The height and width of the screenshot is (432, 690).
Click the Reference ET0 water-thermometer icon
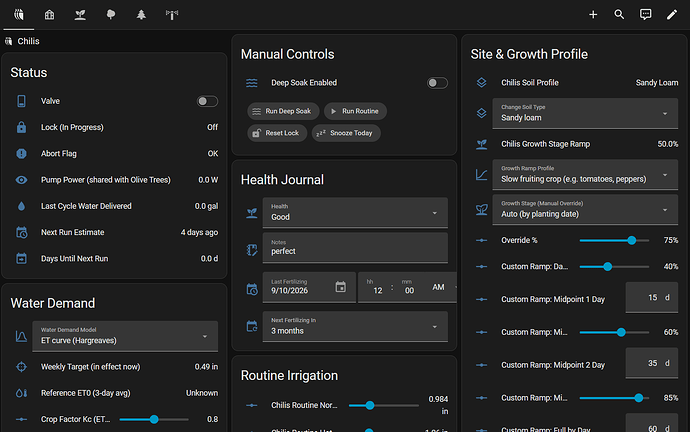click(21, 393)
